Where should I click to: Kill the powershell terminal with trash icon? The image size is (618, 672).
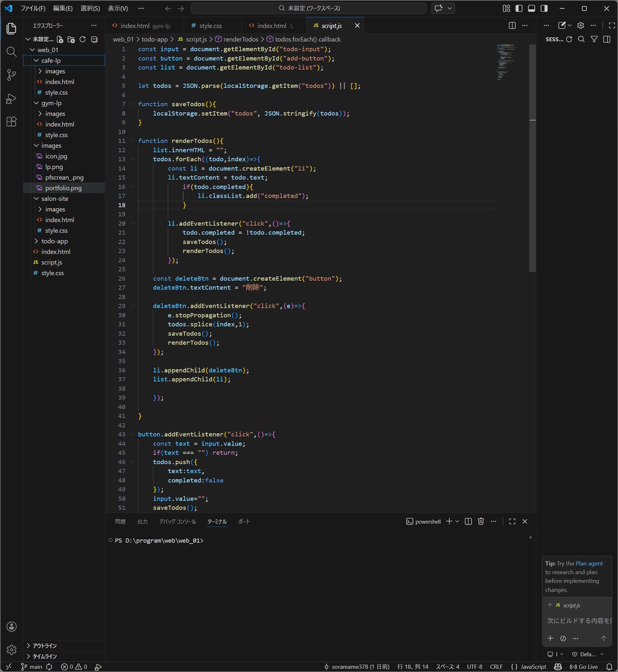(481, 521)
